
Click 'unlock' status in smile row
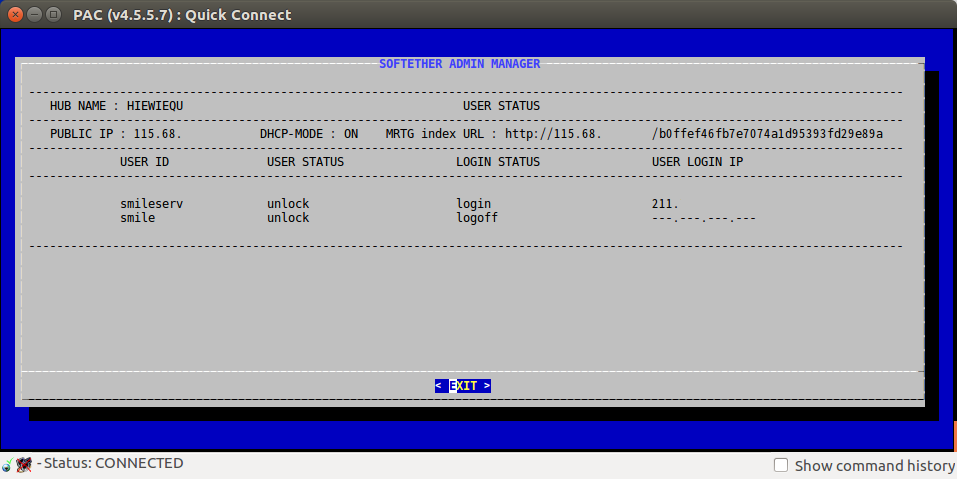[x=288, y=218]
